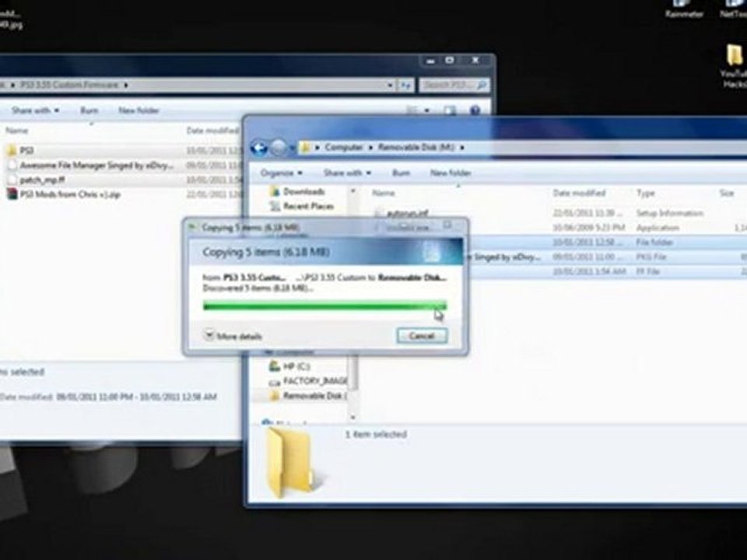Sort by Size column in Removable Disk window
Viewport: 747px width, 560px height.
(727, 193)
